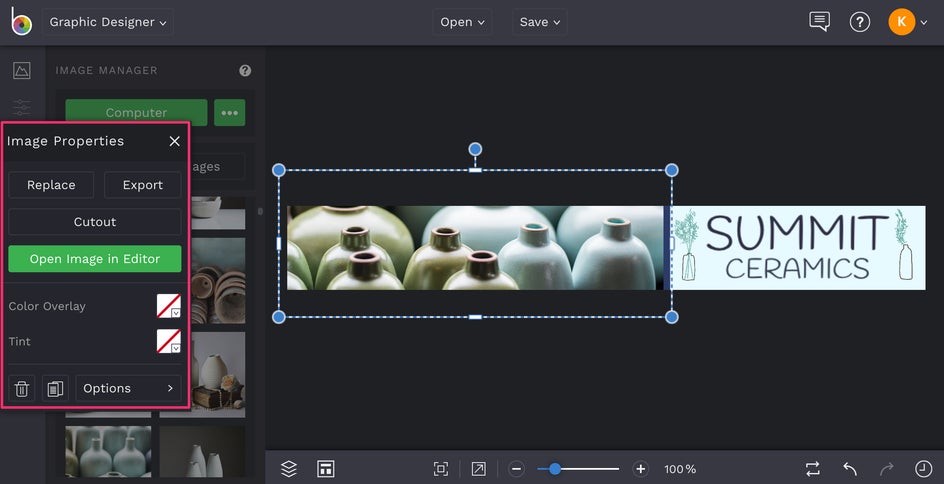
Task: Open the Tint color swatch
Action: coord(169,341)
